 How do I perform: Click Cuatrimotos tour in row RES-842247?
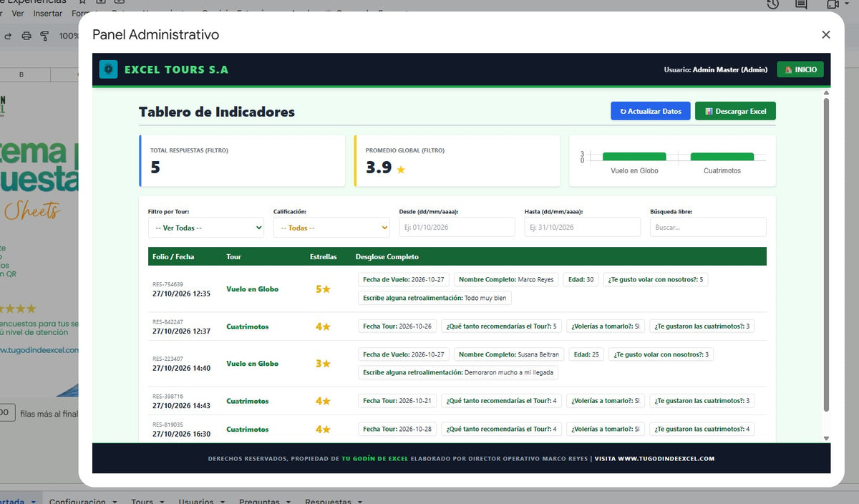point(248,326)
